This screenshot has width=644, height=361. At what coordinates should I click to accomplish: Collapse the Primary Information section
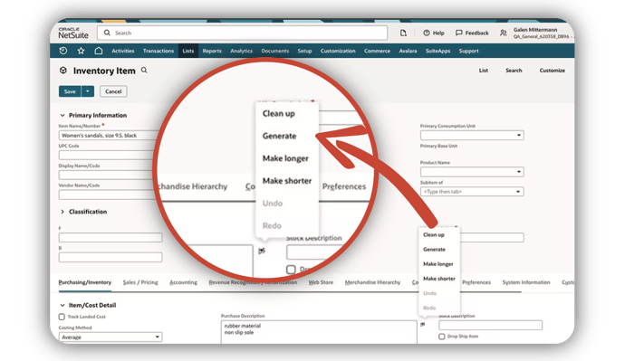tap(62, 115)
